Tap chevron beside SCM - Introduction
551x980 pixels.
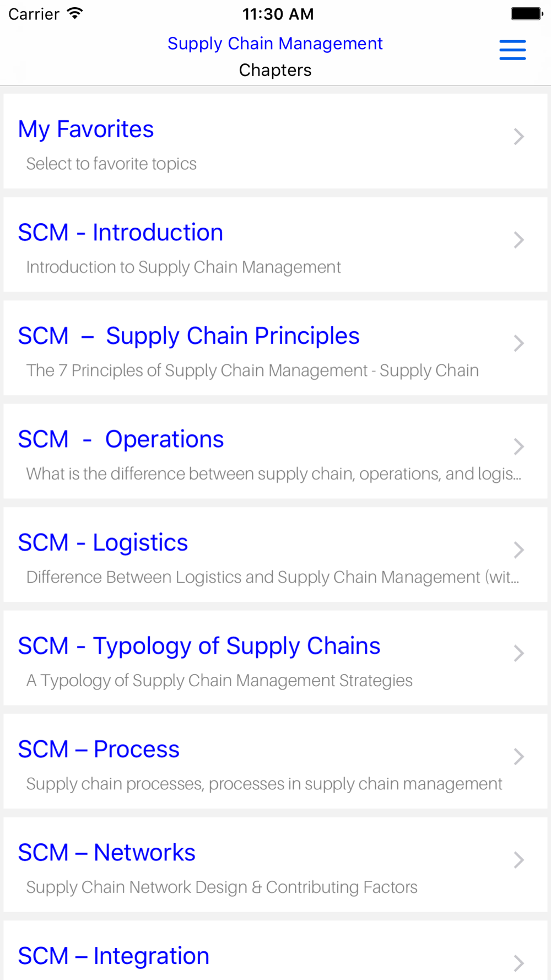tap(518, 240)
